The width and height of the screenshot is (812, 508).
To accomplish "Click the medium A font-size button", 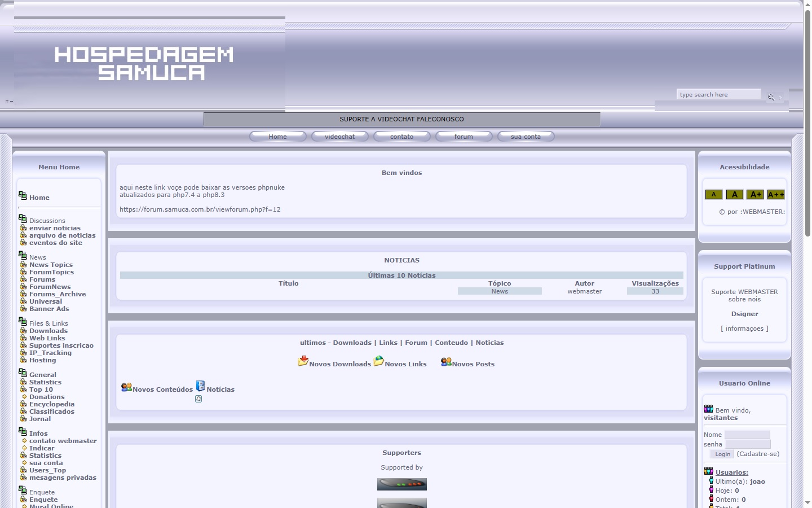I will pos(735,195).
